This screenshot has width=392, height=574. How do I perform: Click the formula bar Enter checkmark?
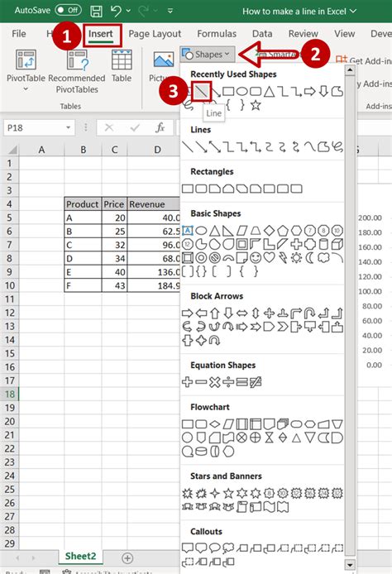(135, 127)
